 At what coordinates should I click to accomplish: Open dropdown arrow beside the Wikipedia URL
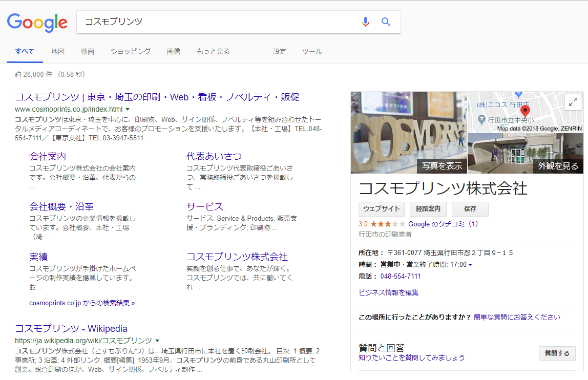pos(157,341)
